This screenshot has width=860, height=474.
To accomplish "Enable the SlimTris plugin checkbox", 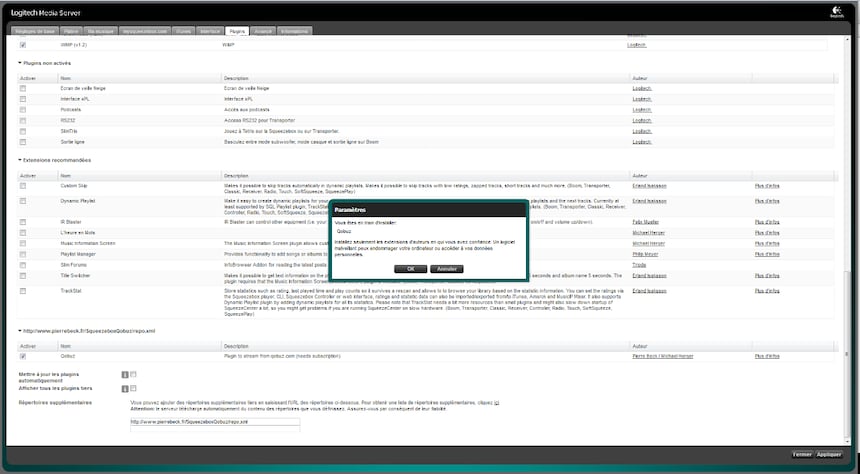I will point(23,132).
